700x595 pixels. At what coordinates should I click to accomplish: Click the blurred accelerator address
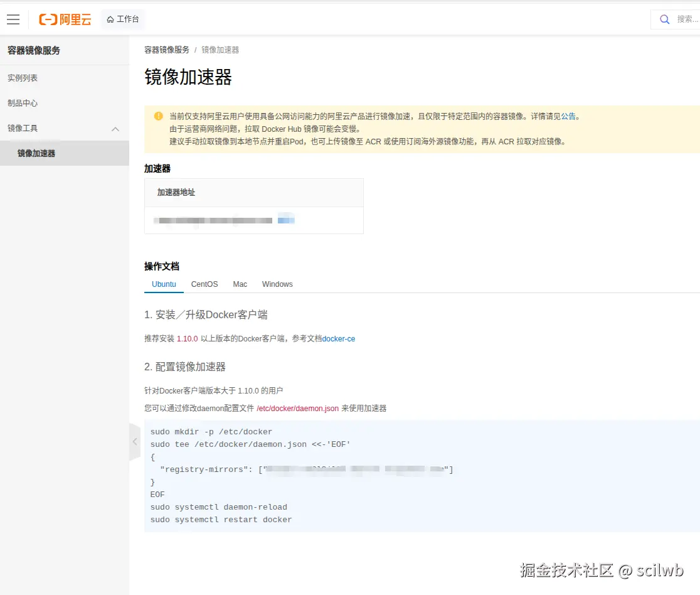pos(213,220)
